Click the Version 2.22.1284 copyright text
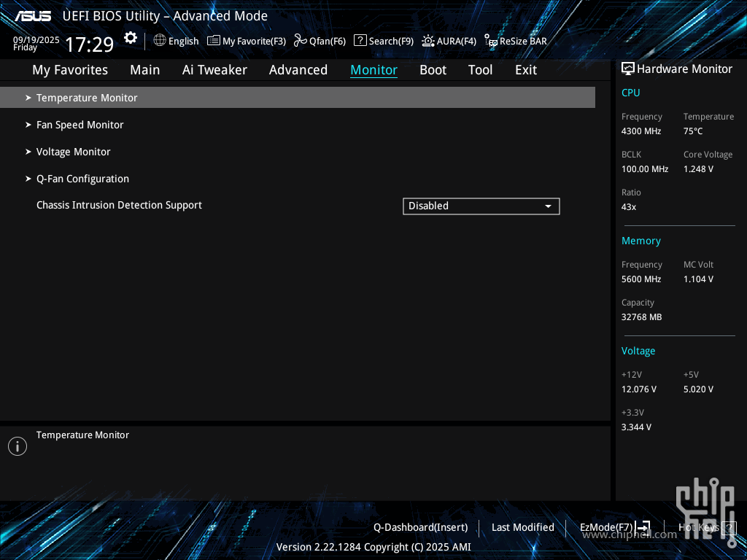Image resolution: width=747 pixels, height=560 pixels. pyautogui.click(x=373, y=547)
